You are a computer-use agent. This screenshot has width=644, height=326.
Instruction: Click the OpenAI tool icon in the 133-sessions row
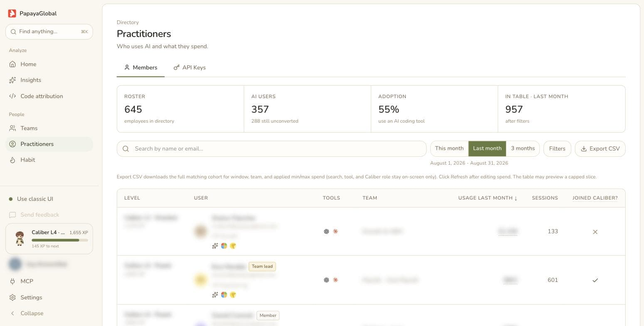pos(326,231)
